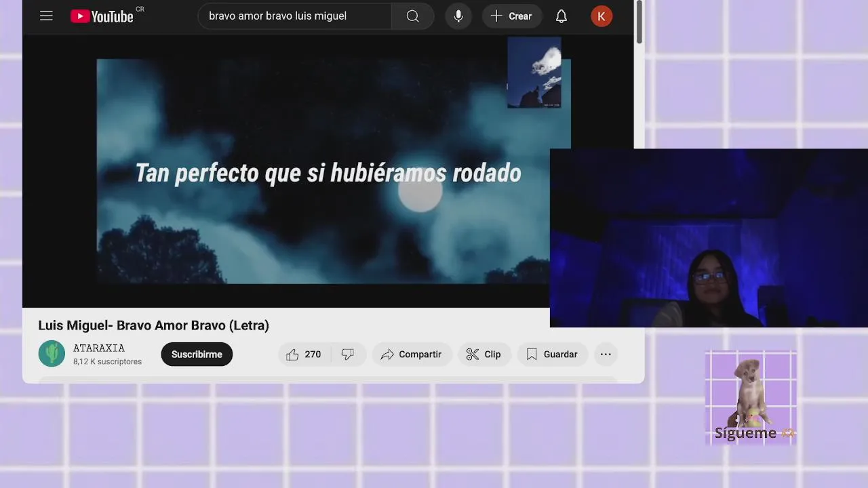The image size is (868, 488).
Task: Open the notifications bell
Action: (561, 16)
